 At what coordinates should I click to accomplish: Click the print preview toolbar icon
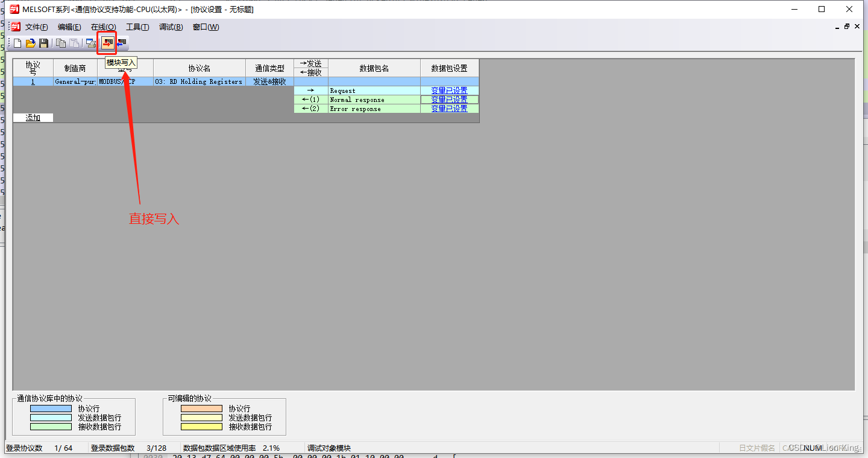(90, 42)
